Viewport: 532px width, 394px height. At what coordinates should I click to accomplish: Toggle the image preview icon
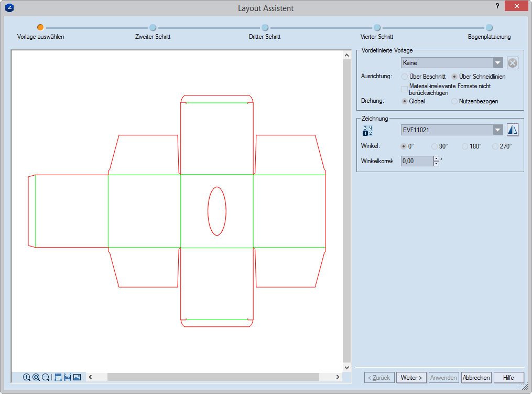click(77, 377)
